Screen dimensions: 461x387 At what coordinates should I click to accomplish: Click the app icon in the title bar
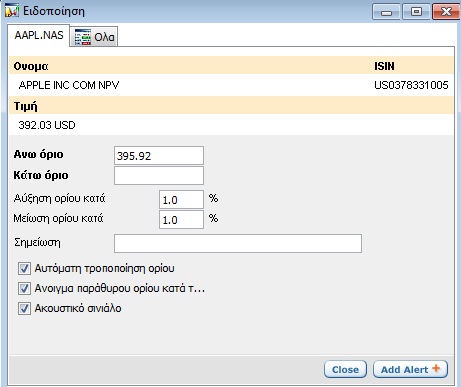pos(12,11)
